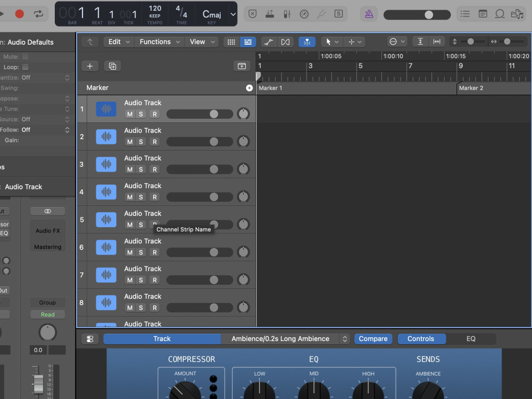
Task: Adjust the vertical zoom slider
Action: (470, 41)
